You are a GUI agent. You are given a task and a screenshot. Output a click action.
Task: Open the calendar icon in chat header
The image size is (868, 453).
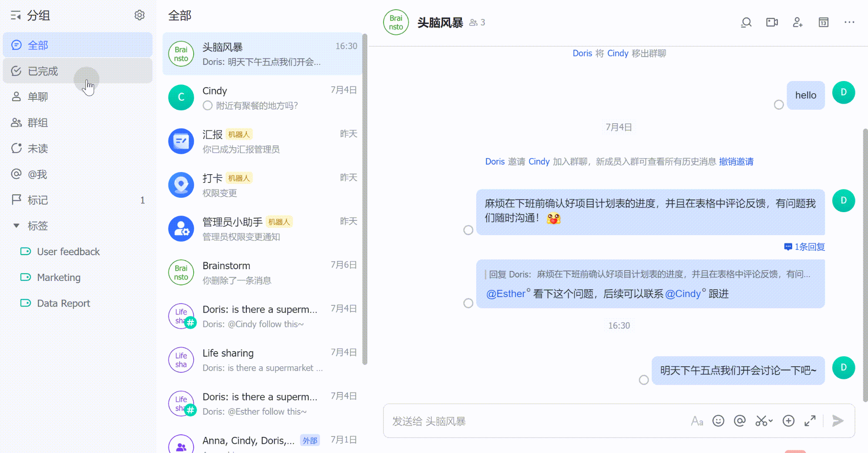(823, 22)
